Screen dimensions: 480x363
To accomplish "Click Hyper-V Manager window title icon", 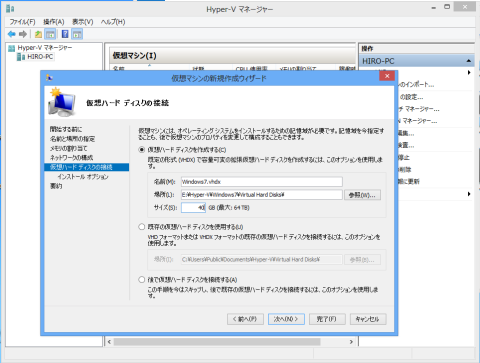I will coord(10,8).
